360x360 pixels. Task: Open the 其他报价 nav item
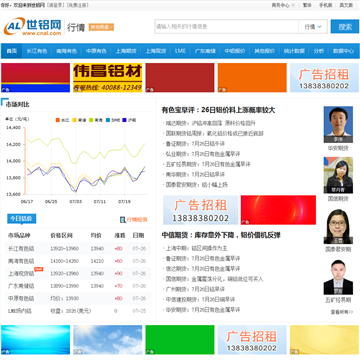coord(264,51)
